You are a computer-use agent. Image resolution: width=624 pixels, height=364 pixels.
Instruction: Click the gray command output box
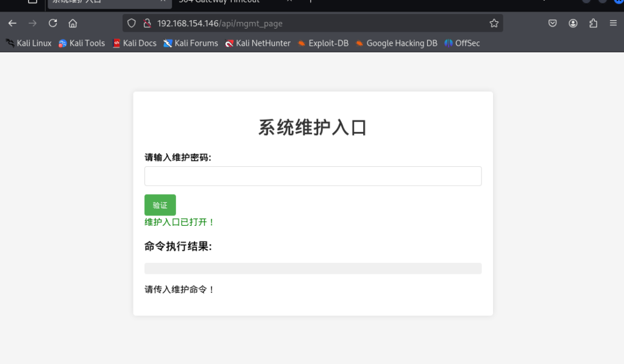313,268
